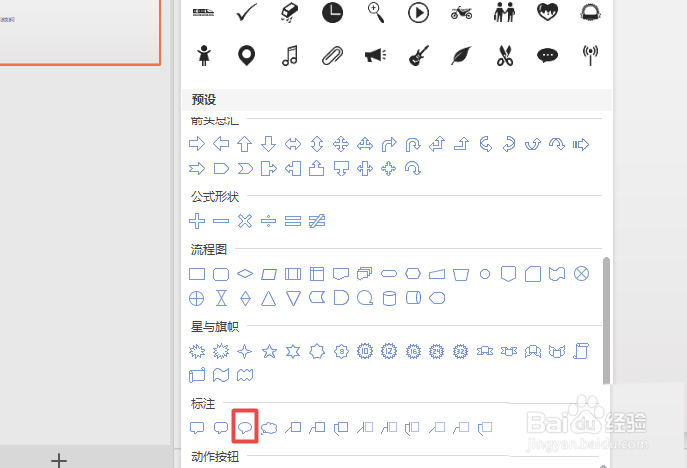Insert the heart icon
This screenshot has width=687, height=468.
[547, 12]
